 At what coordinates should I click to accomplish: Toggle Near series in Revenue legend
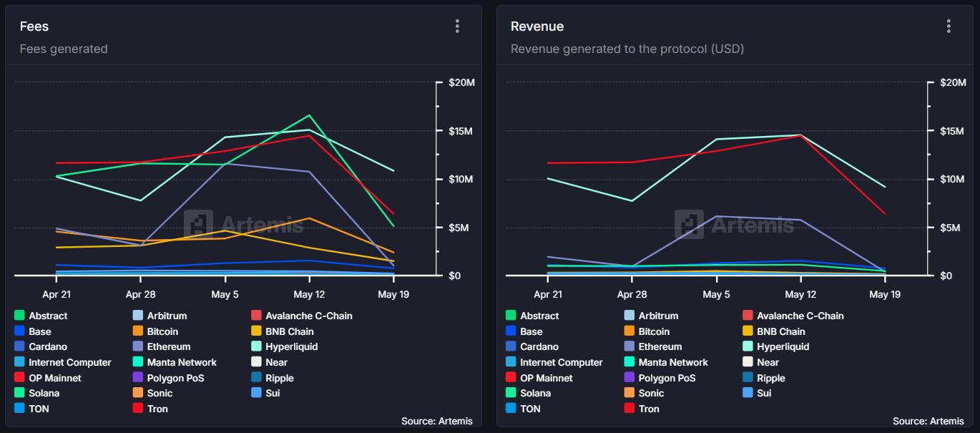(x=760, y=362)
